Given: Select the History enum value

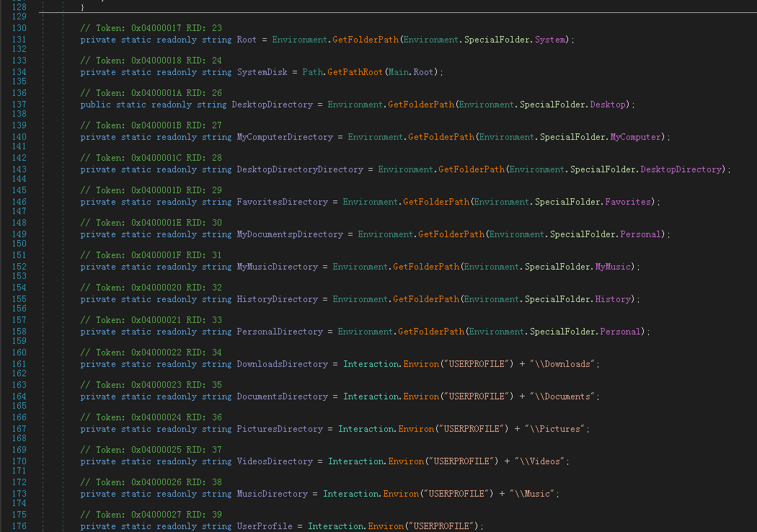Looking at the screenshot, I should [x=613, y=299].
